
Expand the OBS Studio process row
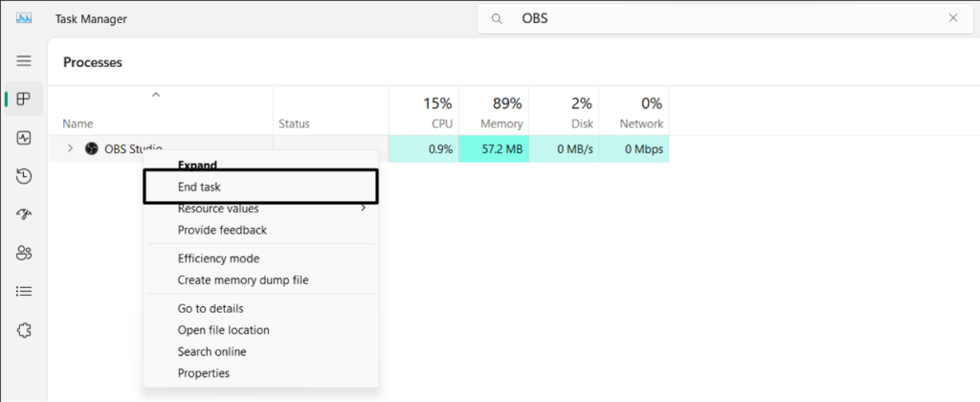(70, 148)
